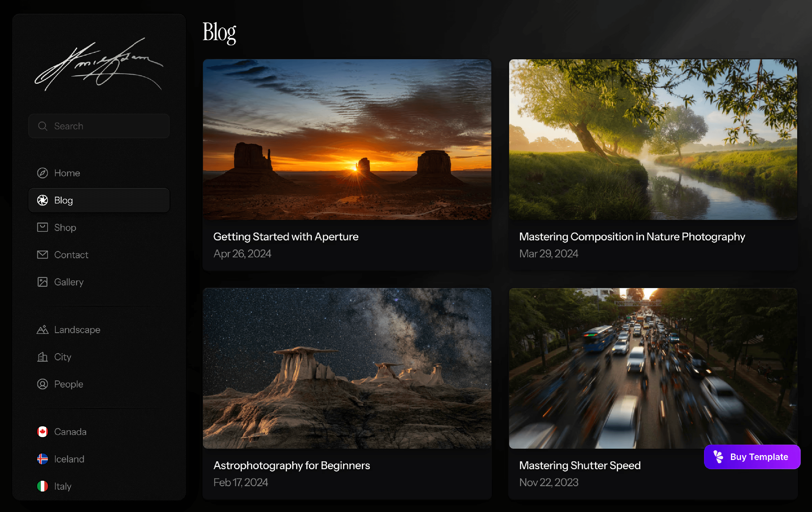
Task: Click the mountains icon next to Landscape
Action: tap(43, 329)
